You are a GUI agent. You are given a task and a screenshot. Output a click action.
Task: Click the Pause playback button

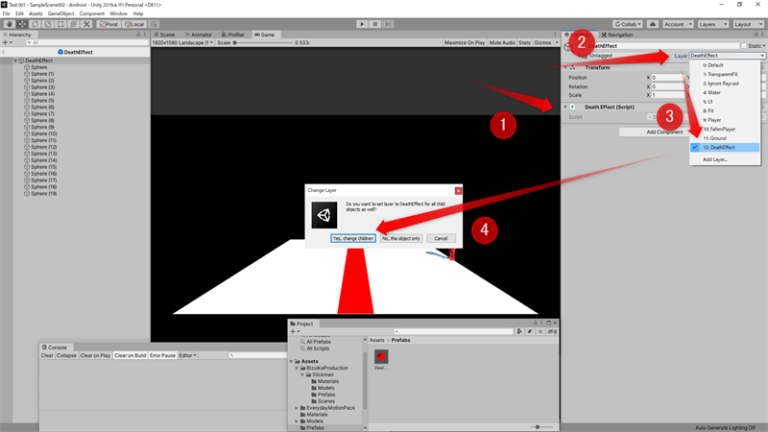[x=375, y=24]
